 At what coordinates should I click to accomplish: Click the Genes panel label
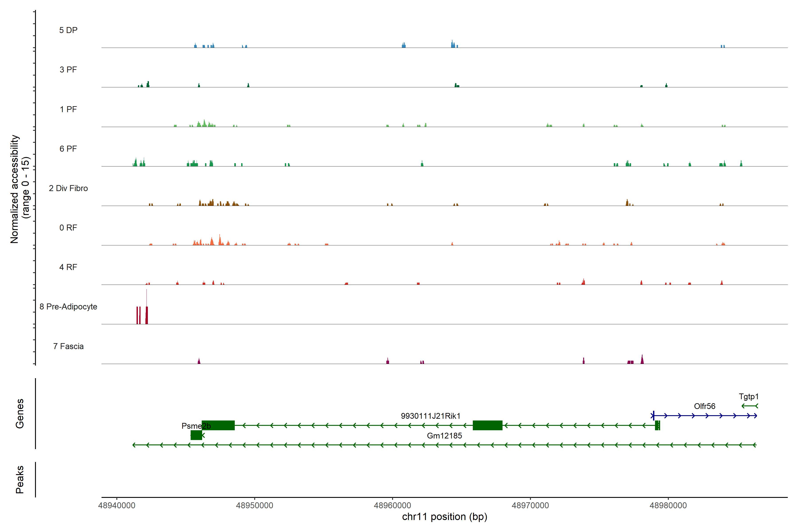click(x=20, y=414)
